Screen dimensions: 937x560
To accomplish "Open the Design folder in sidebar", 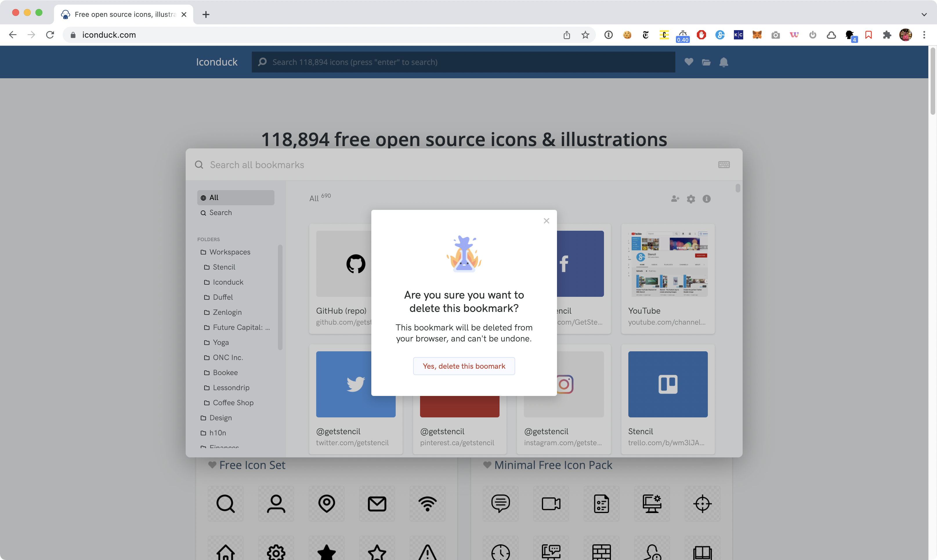I will (x=220, y=418).
